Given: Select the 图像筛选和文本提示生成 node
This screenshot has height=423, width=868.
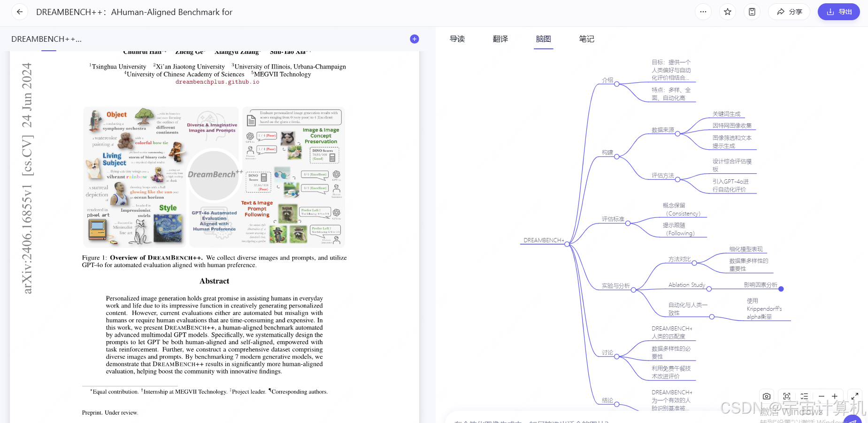Looking at the screenshot, I should (732, 142).
